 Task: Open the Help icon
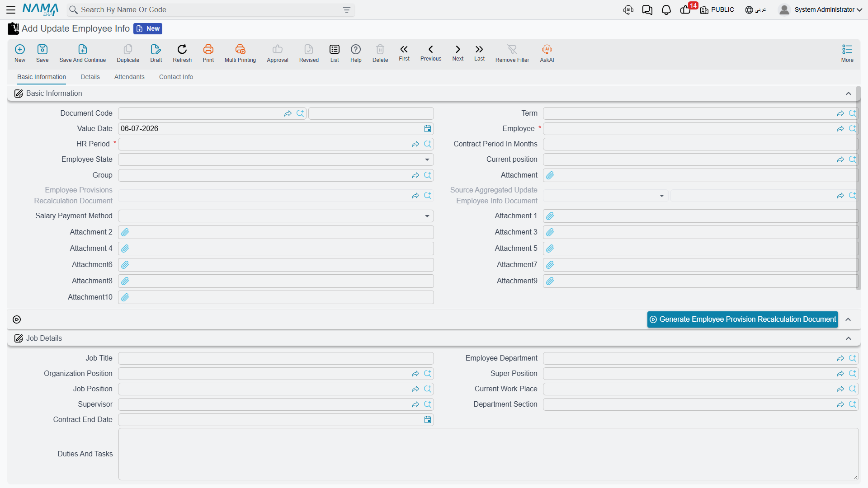click(356, 53)
